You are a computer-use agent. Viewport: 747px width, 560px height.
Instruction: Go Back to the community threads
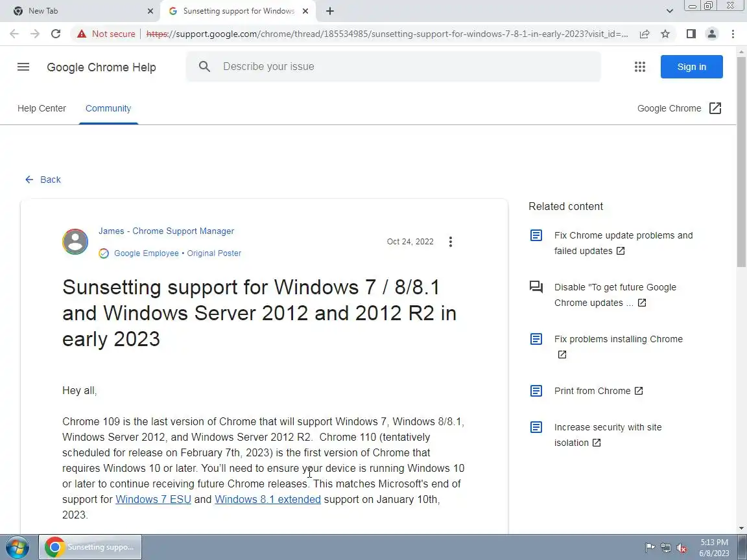pos(43,180)
